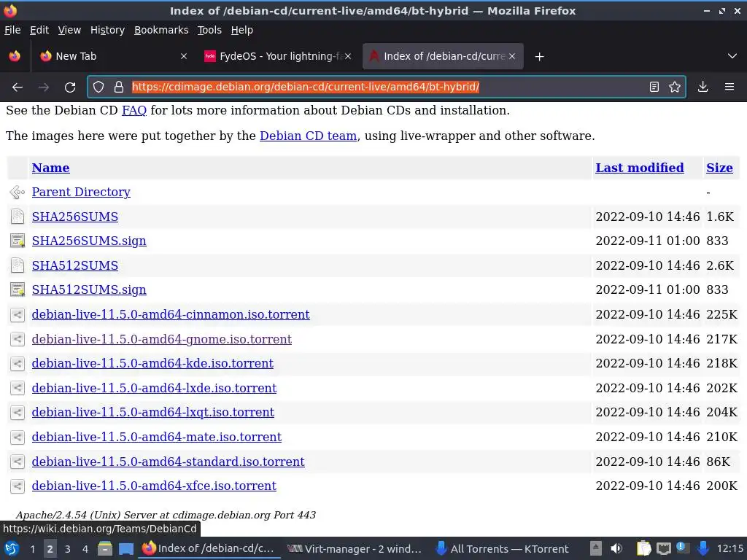Viewport: 747px width, 560px height.
Task: Click the removable media eject tray icon
Action: (x=595, y=548)
